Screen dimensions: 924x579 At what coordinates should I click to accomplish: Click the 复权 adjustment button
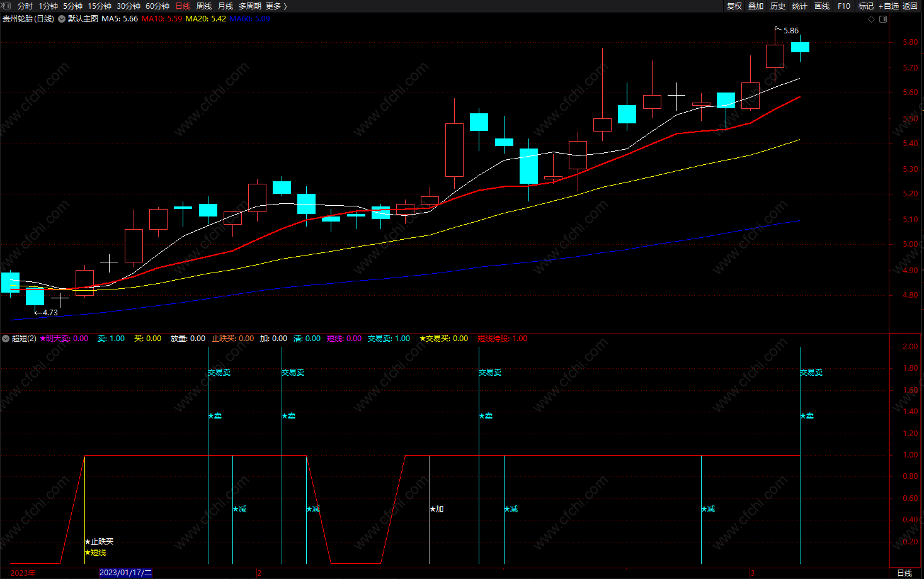734,6
